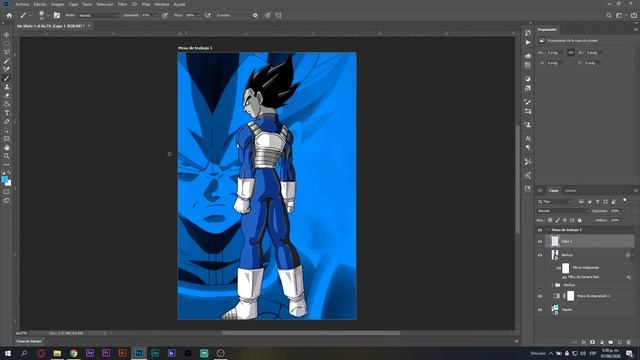Open layer opacity dropdown arrow
Image resolution: width=640 pixels, height=360 pixels.
click(622, 211)
